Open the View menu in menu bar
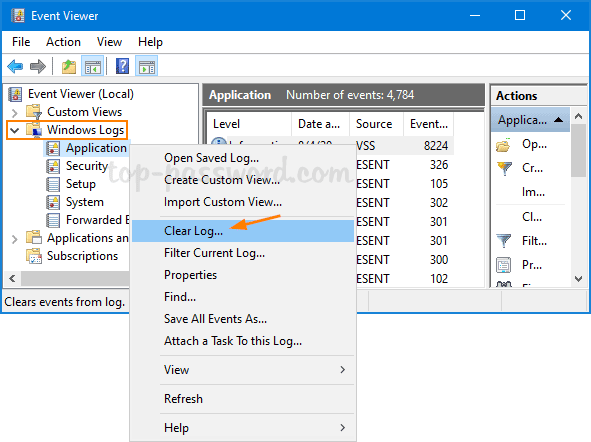Screen dimensions: 591x442 click(x=109, y=42)
